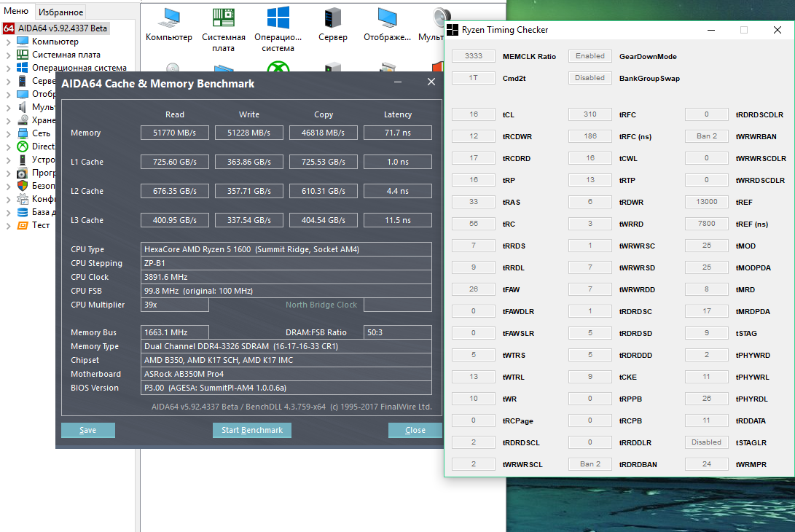
Task: Click the Close button in benchmark dialog
Action: (x=415, y=430)
